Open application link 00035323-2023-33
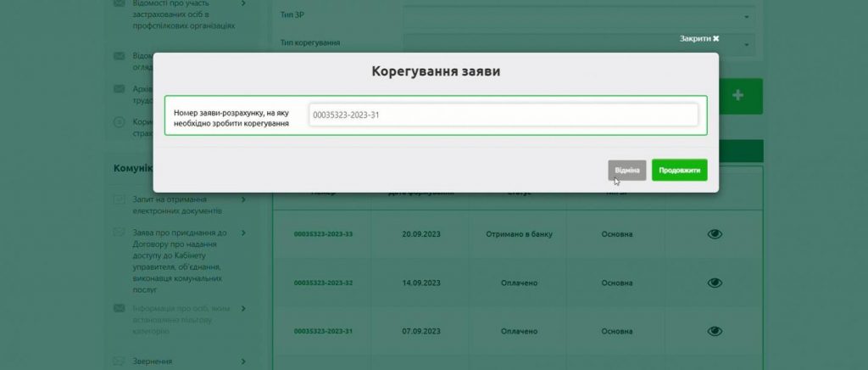Screen dimensions: 868x370 [323, 234]
